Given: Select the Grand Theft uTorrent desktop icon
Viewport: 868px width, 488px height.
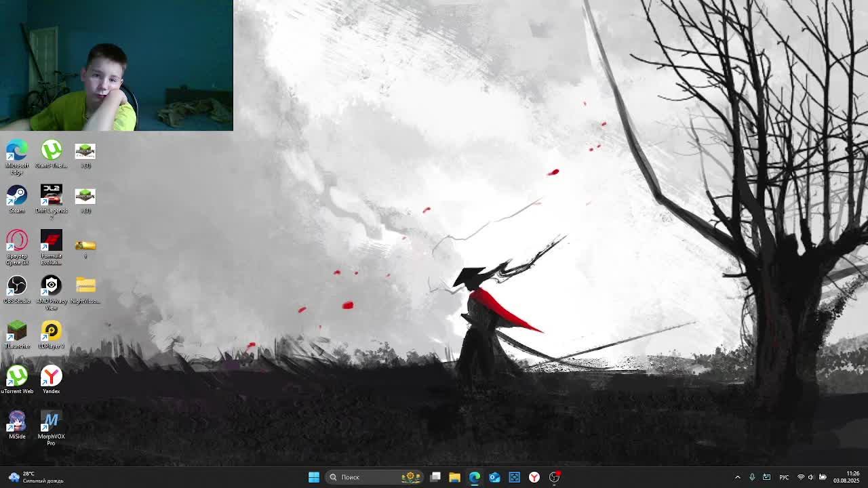Looking at the screenshot, I should [x=51, y=154].
